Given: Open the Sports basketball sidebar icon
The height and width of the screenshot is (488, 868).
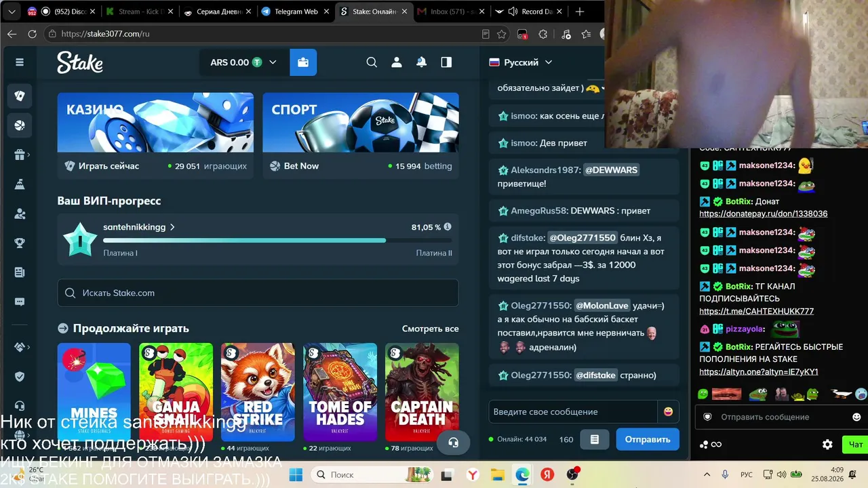Looking at the screenshot, I should pyautogui.click(x=20, y=125).
